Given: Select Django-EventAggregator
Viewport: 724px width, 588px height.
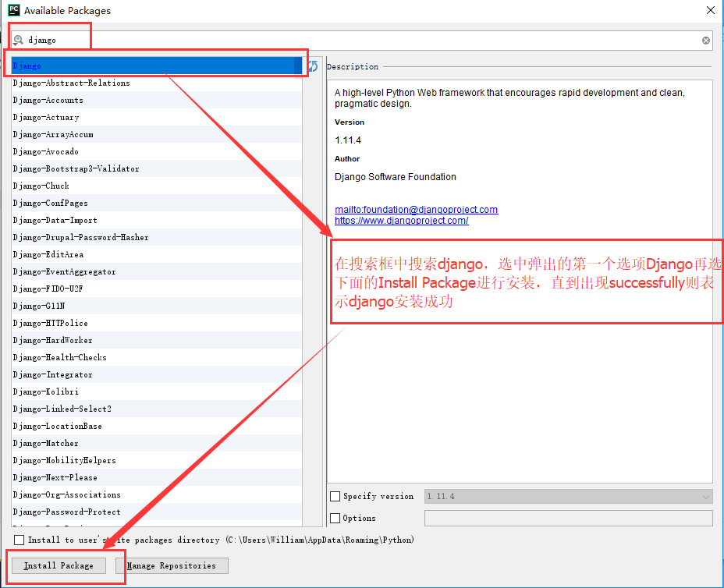Looking at the screenshot, I should [x=157, y=272].
